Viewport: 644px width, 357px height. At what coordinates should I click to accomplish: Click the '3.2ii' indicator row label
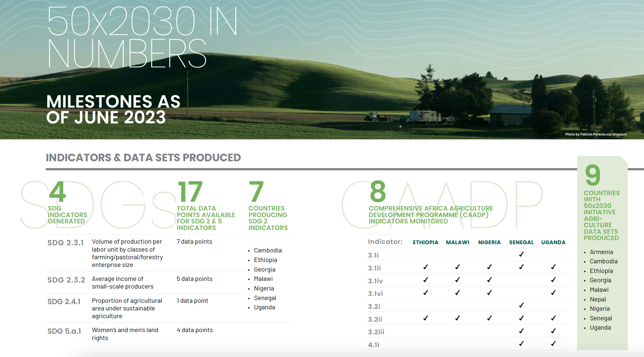click(x=375, y=319)
